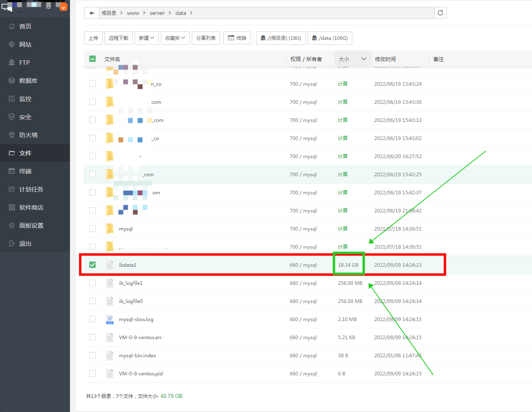Viewport: 532px width, 412px height.
Task: Click the 2.10 MB size of mysql-slow.log
Action: [347, 319]
